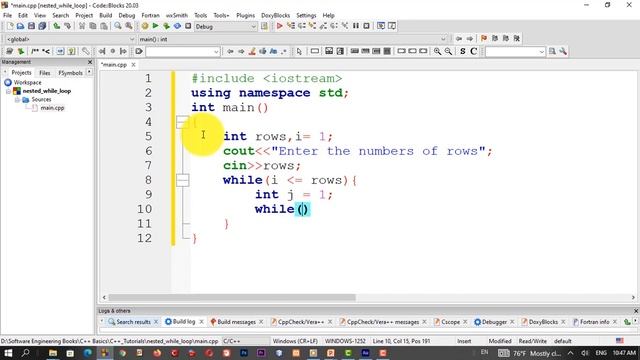
Task: Switch to the Files tab in Management
Action: click(44, 73)
